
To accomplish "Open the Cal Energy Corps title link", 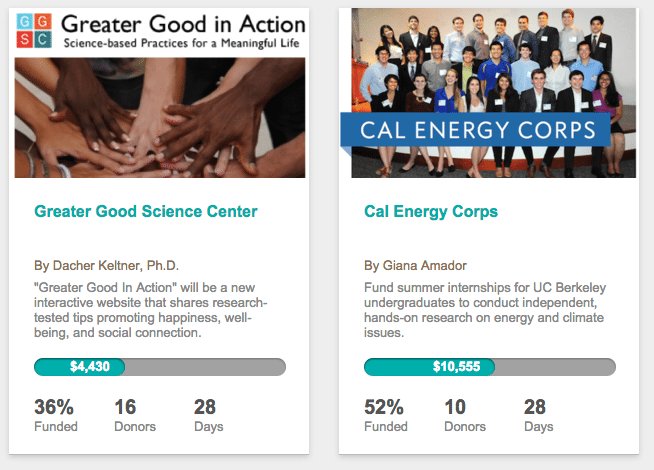I will (x=431, y=211).
